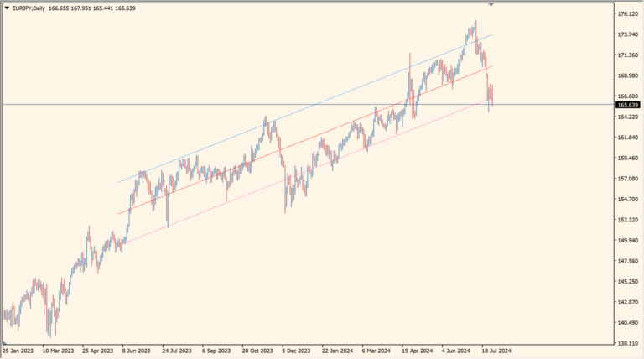
Task: Click the 20 Oct 2023 date label
Action: pyautogui.click(x=257, y=351)
